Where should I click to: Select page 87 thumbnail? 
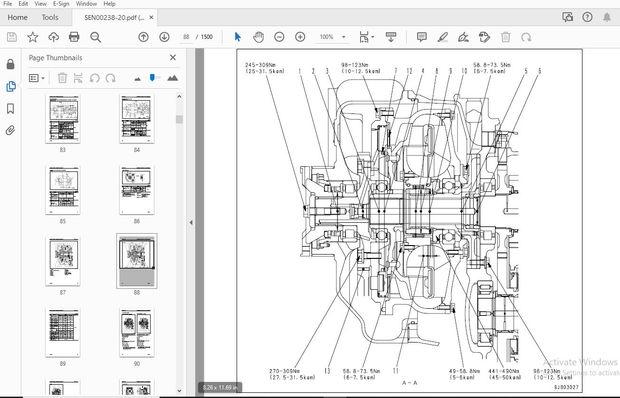63,262
